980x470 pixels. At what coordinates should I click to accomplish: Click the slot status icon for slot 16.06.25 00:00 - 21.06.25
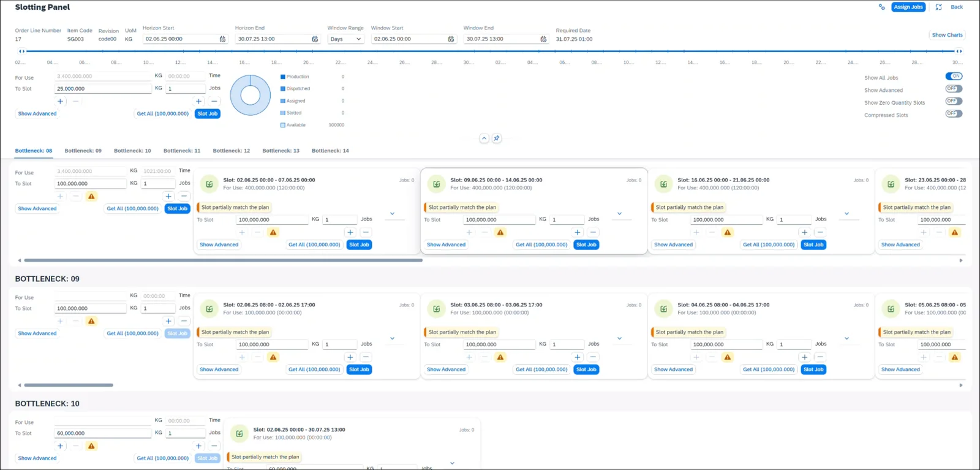[x=663, y=184]
